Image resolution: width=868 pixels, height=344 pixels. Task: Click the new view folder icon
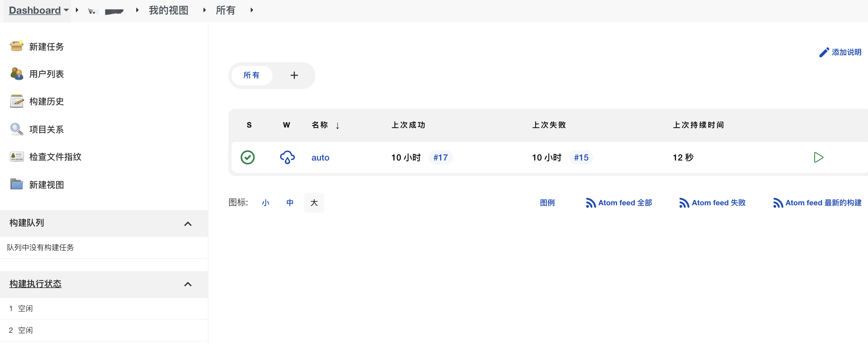click(16, 184)
